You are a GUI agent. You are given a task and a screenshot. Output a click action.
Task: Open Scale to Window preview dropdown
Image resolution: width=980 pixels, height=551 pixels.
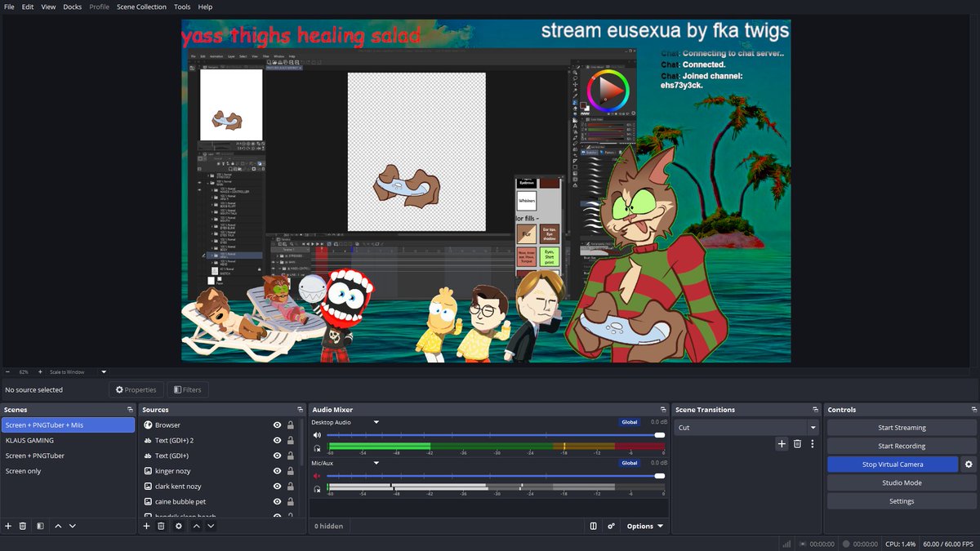point(104,372)
